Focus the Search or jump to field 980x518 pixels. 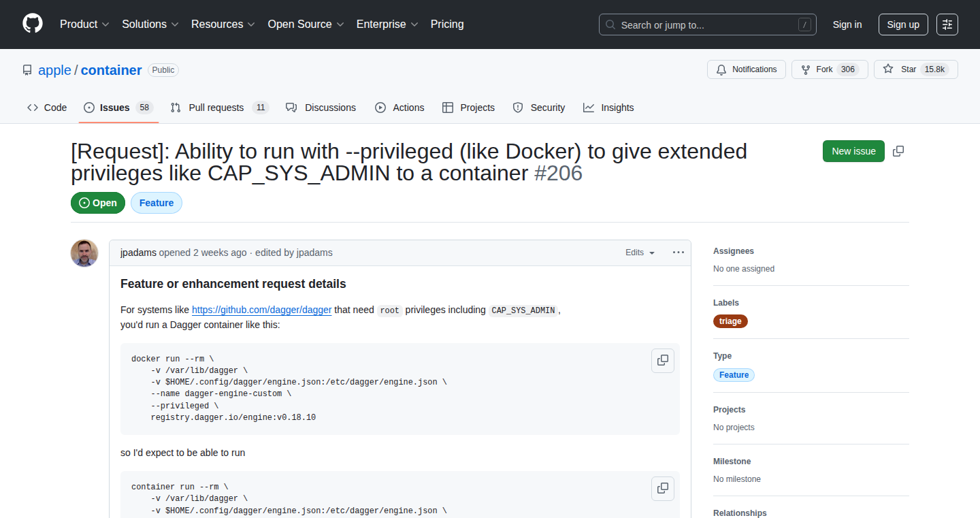[x=708, y=25]
